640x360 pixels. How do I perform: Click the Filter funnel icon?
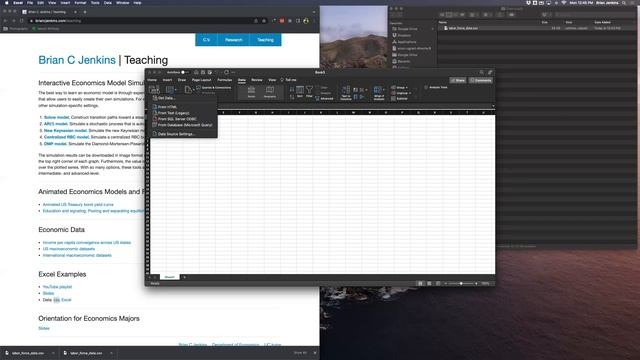[x=309, y=92]
